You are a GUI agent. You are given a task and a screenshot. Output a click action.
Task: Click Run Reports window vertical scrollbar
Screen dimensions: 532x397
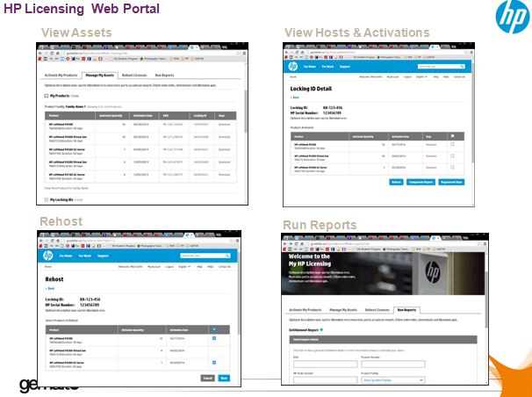click(x=486, y=300)
